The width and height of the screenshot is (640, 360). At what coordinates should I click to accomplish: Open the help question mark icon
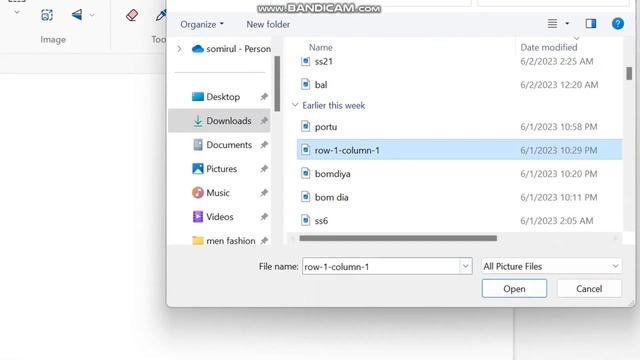(x=618, y=24)
